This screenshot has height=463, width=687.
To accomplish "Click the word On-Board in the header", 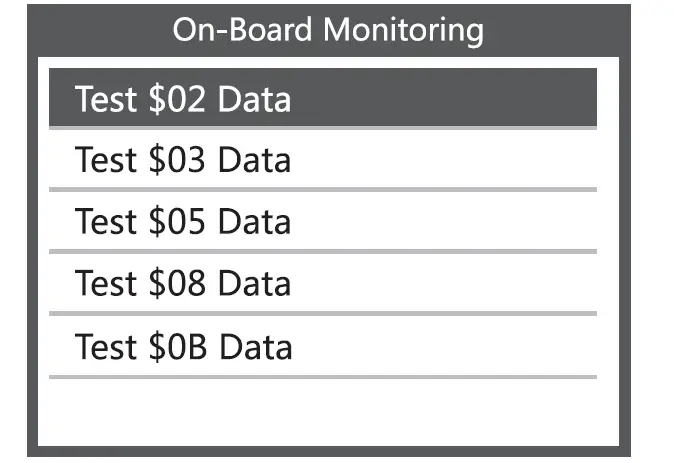I will 244,30.
